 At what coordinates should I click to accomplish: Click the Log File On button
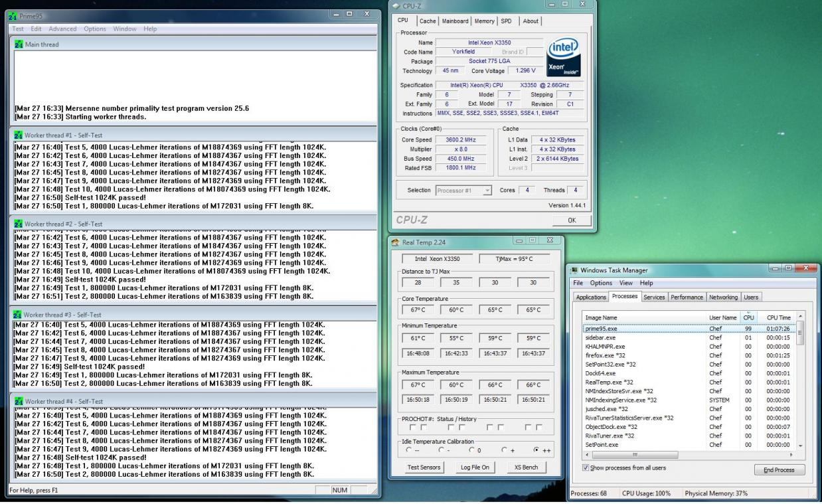point(475,467)
